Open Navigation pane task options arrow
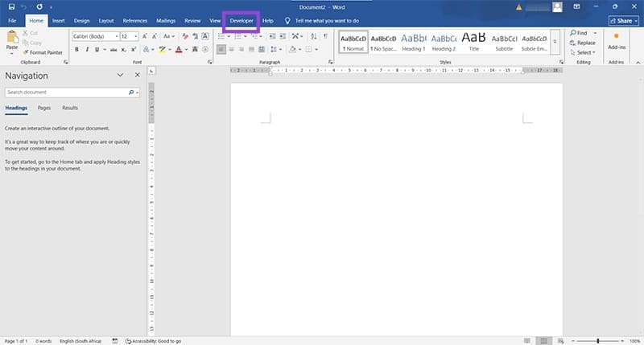This screenshot has width=644, height=345. [x=120, y=75]
